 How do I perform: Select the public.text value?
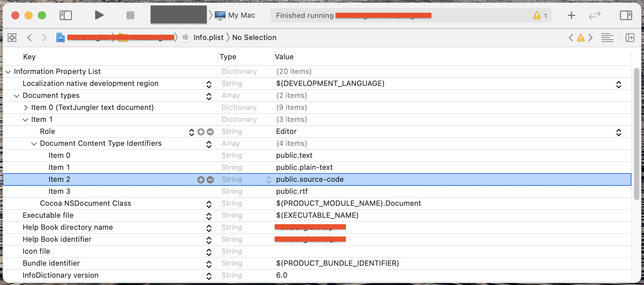294,155
